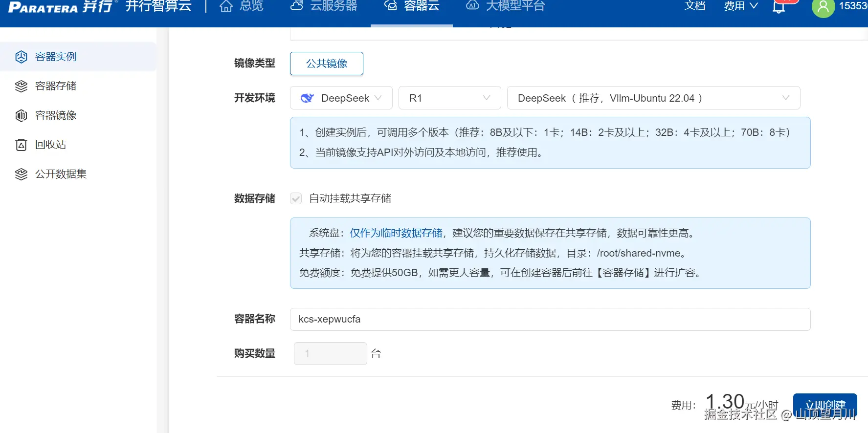Open 容器存储 in sidebar
Screen dimensions: 868x433
[x=78, y=86]
